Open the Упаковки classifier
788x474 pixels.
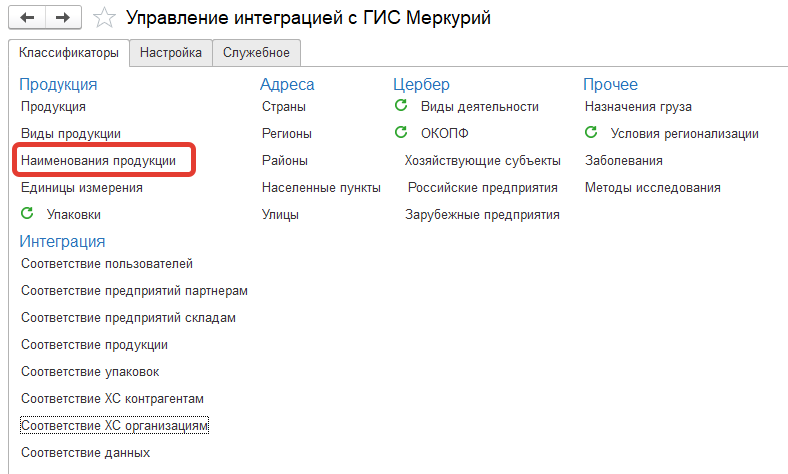[74, 215]
